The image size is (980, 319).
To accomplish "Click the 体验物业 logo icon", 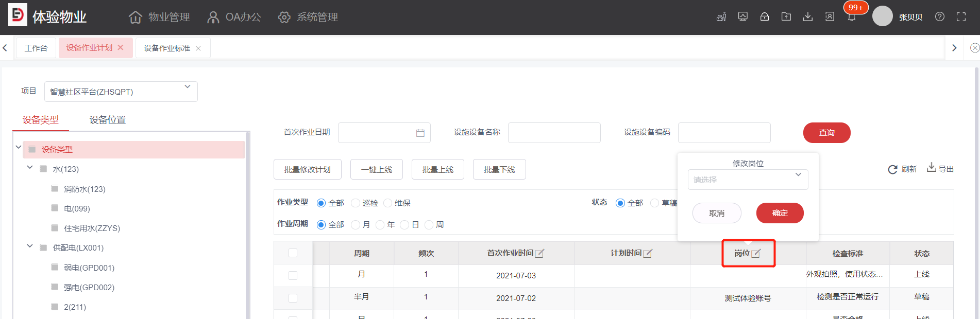I will coord(18,15).
